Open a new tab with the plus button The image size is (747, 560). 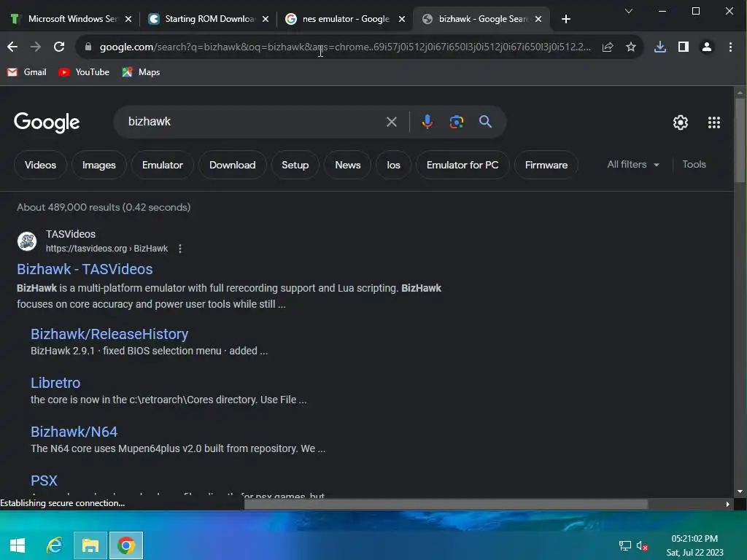click(566, 19)
